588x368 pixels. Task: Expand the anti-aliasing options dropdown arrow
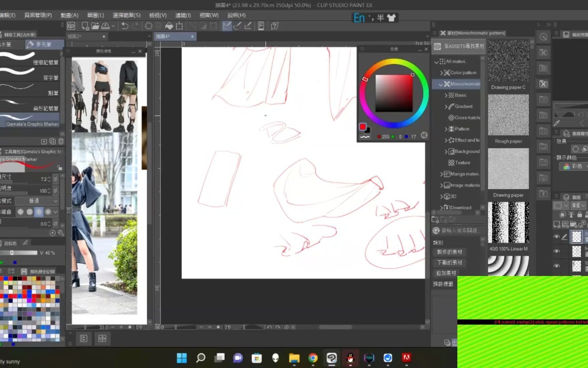click(55, 212)
